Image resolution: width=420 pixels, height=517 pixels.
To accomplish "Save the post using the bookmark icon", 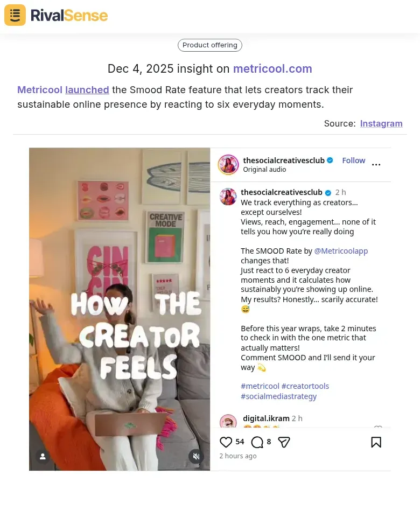I will point(376,441).
